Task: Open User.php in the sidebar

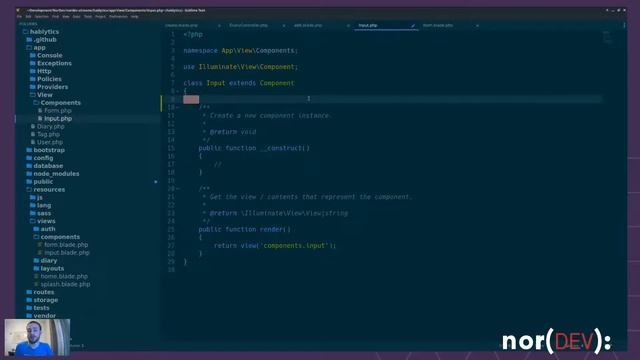Action: click(50, 142)
